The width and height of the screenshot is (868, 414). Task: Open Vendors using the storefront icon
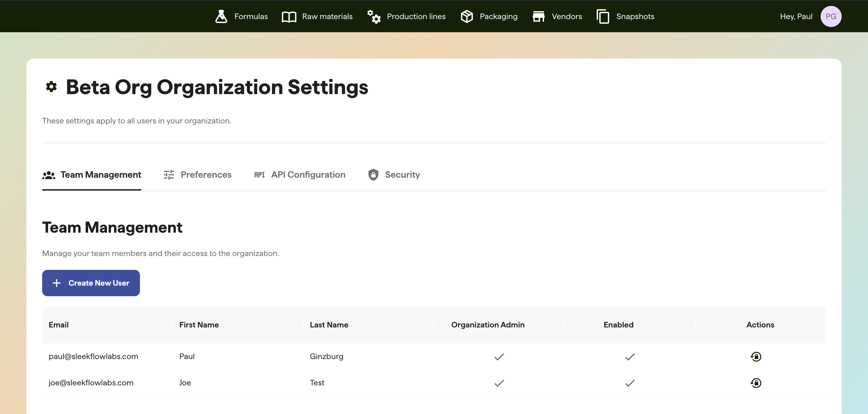click(x=539, y=16)
